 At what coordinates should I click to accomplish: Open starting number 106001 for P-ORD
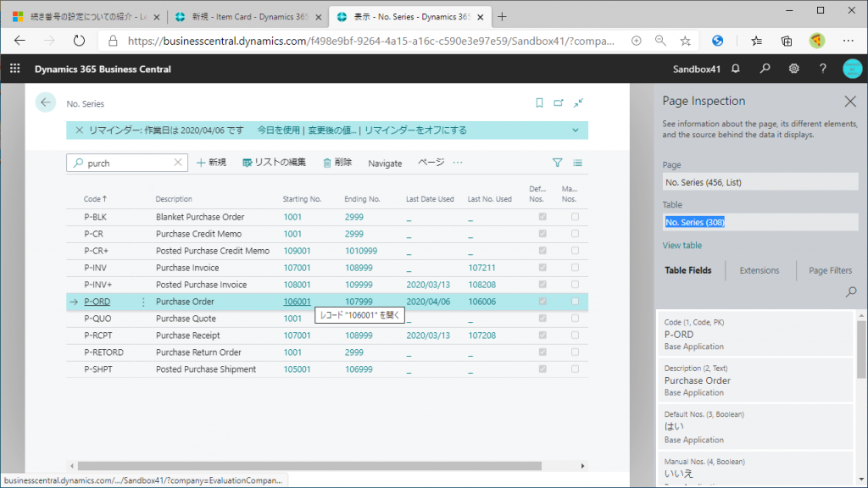(297, 302)
